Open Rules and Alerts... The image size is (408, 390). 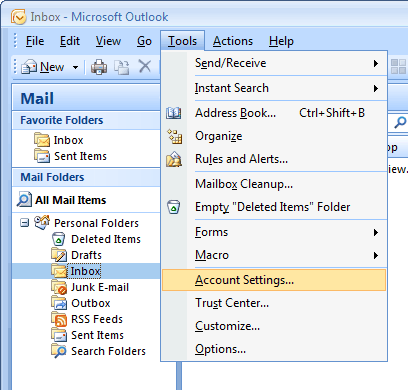(274, 159)
